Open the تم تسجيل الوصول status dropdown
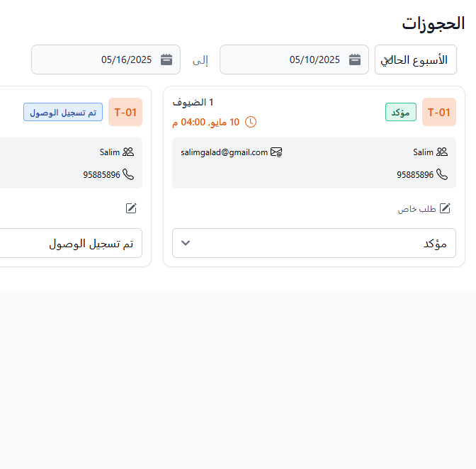The image size is (476, 469). pos(71,243)
